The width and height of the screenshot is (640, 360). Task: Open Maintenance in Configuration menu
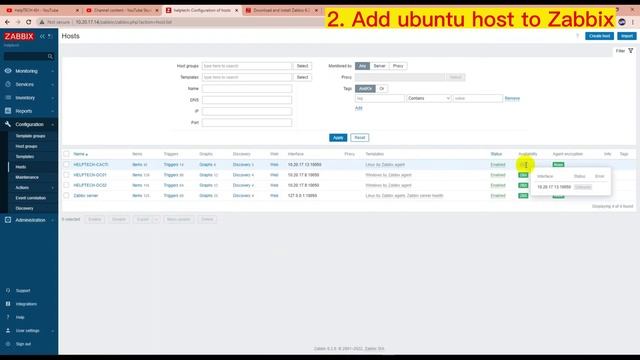(27, 178)
